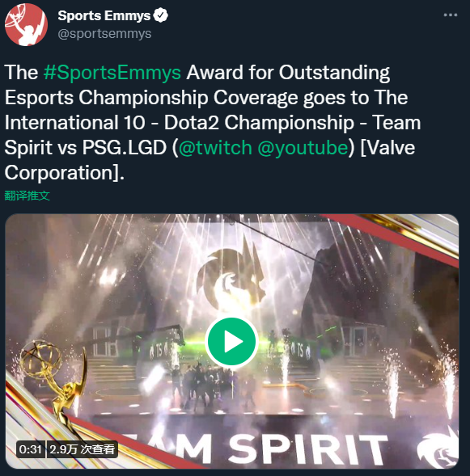
Task: Click the words Valve Corporation in tweet
Action: coord(210,160)
